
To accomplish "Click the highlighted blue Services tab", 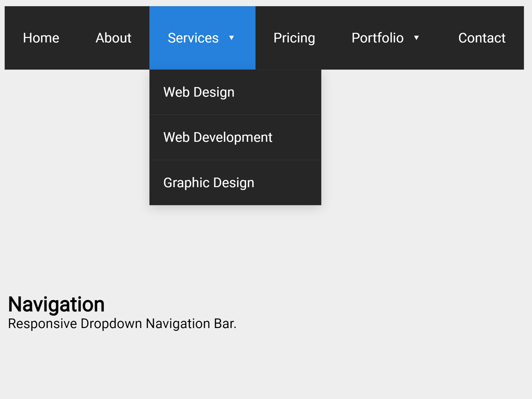I will (x=193, y=38).
